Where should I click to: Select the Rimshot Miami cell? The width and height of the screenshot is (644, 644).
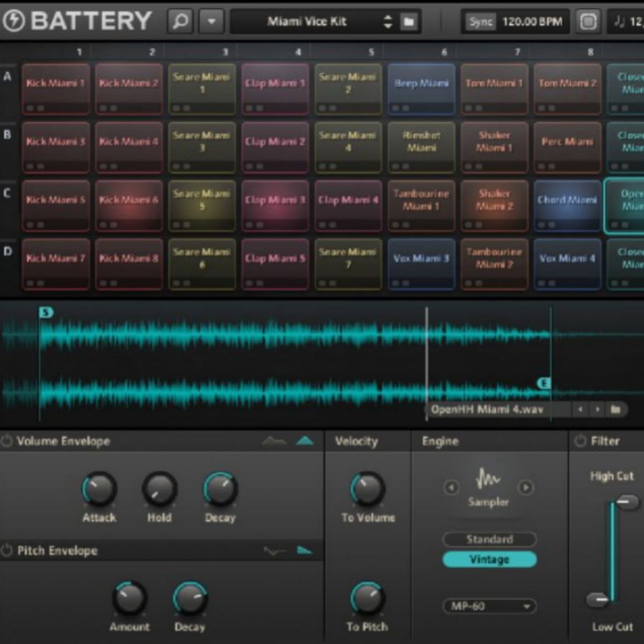pos(422,147)
